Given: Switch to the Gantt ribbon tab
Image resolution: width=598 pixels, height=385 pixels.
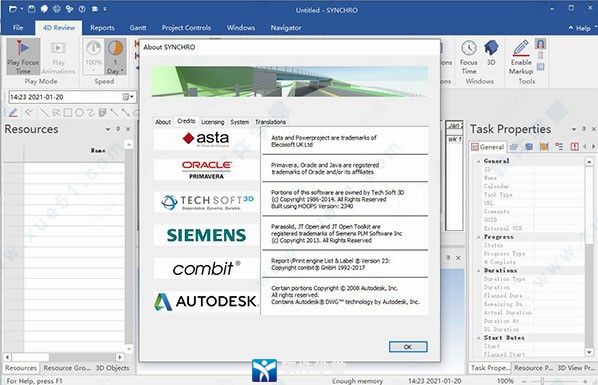Looking at the screenshot, I should click(138, 27).
